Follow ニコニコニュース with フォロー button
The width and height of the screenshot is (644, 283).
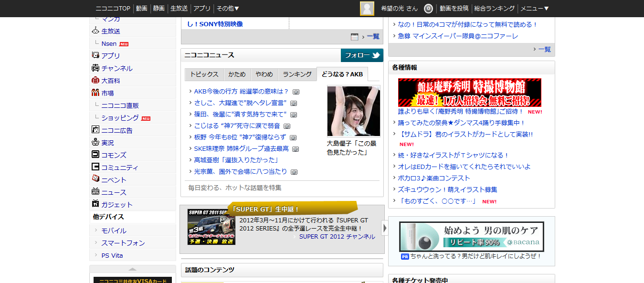(362, 55)
